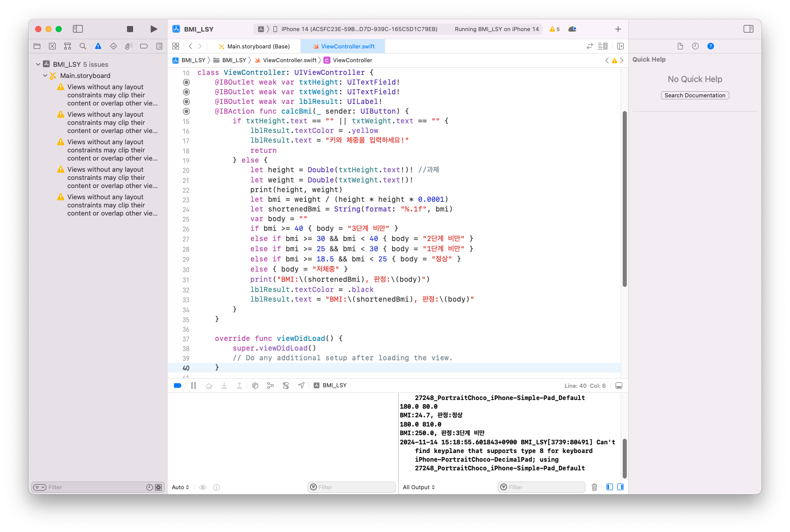Open the Library with plus button
The width and height of the screenshot is (790, 532).
click(618, 29)
